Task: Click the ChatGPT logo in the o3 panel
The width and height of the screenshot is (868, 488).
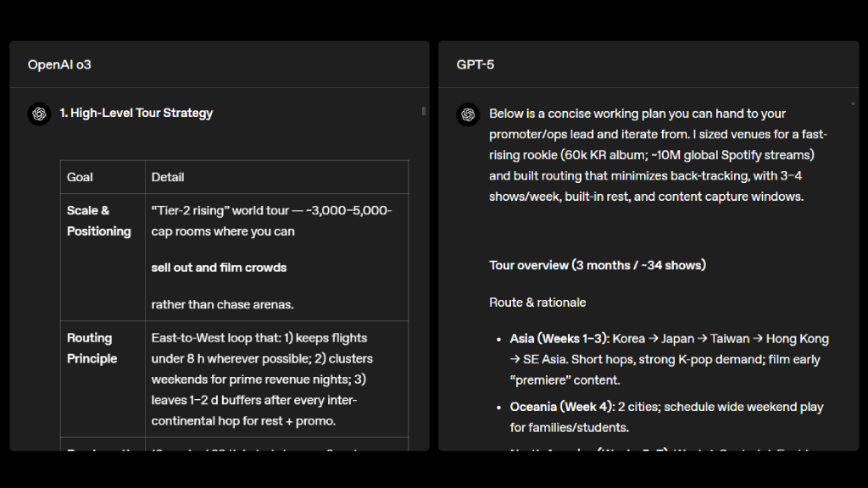Action: [x=39, y=114]
